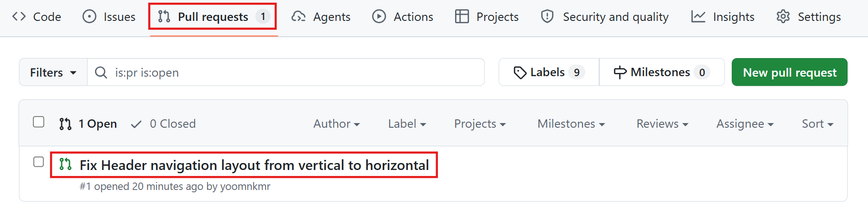Tick the select-all pull requests checkbox
The image size is (868, 209).
[38, 122]
